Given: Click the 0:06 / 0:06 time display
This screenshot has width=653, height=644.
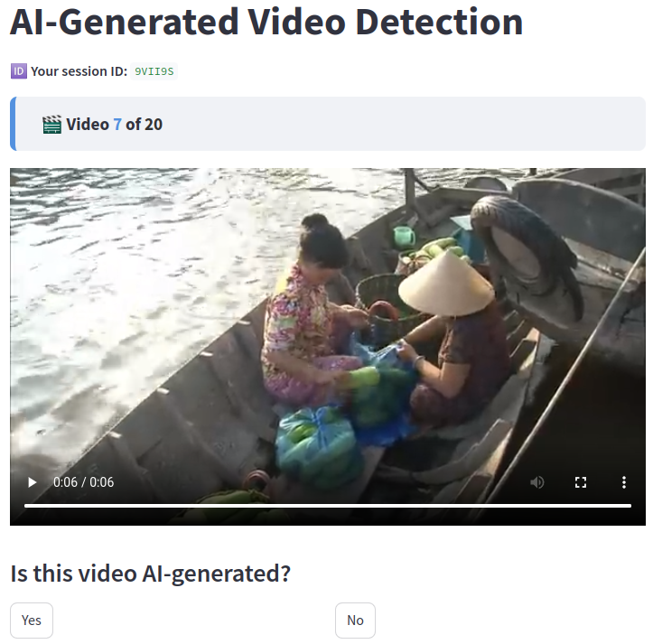Looking at the screenshot, I should click(x=83, y=482).
